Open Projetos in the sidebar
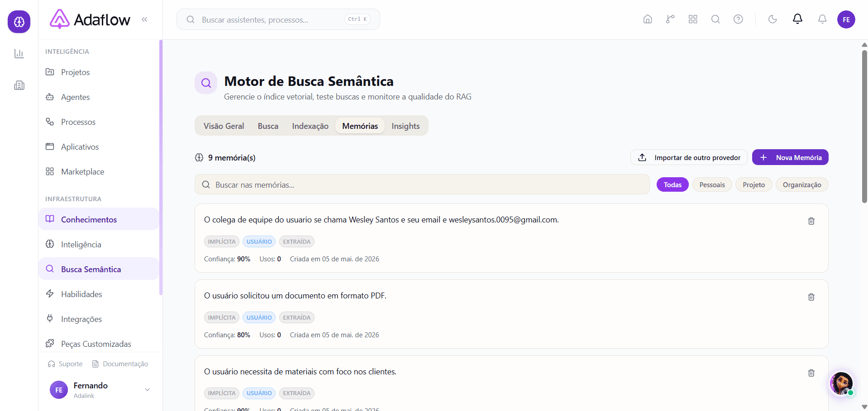868x411 pixels. (x=99, y=72)
